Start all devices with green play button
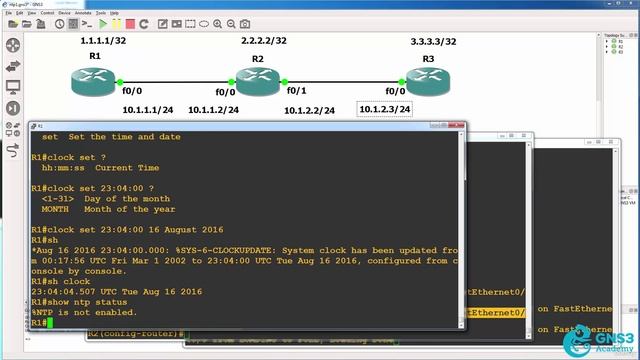The width and height of the screenshot is (640, 360). click(103, 24)
